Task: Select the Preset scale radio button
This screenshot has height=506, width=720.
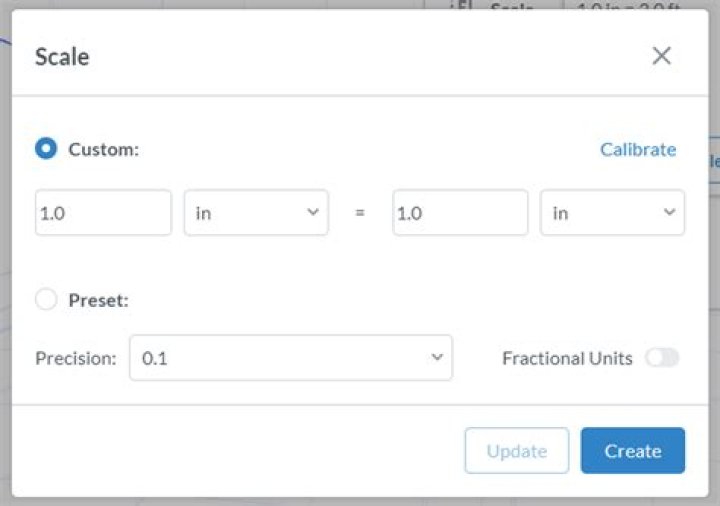Action: (46, 299)
